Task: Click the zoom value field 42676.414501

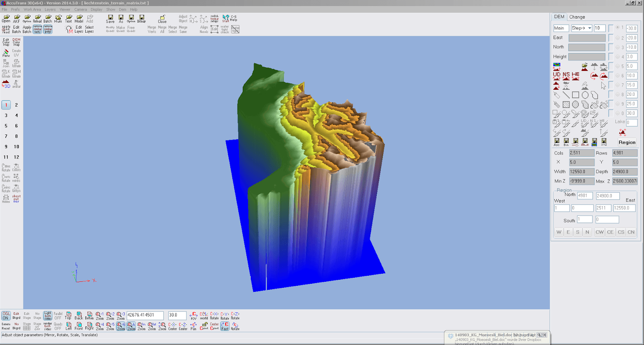Action: [145, 315]
